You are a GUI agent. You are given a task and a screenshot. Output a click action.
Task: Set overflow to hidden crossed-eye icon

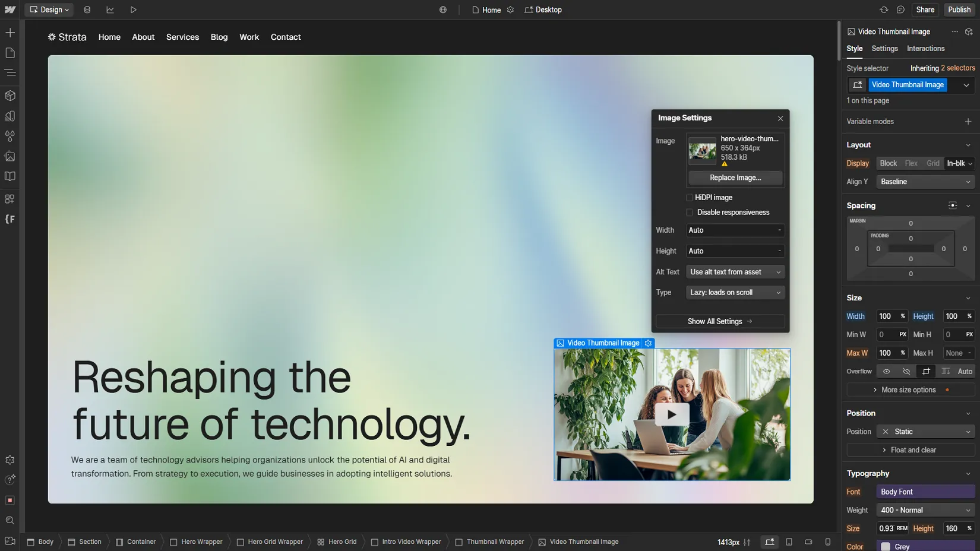906,371
